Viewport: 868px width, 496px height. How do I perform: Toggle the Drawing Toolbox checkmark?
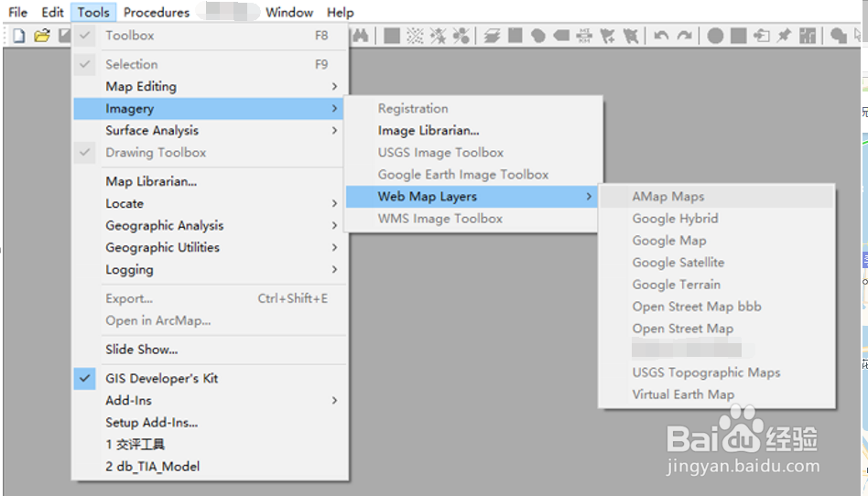point(85,152)
